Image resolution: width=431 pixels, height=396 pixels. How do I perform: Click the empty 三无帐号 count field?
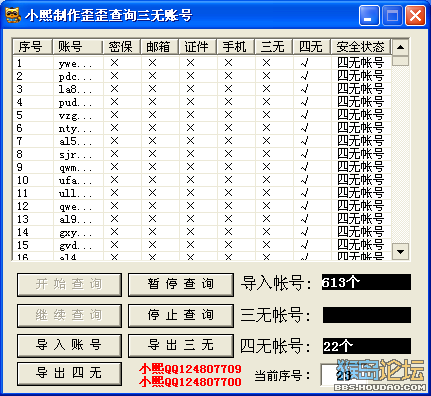click(x=366, y=315)
